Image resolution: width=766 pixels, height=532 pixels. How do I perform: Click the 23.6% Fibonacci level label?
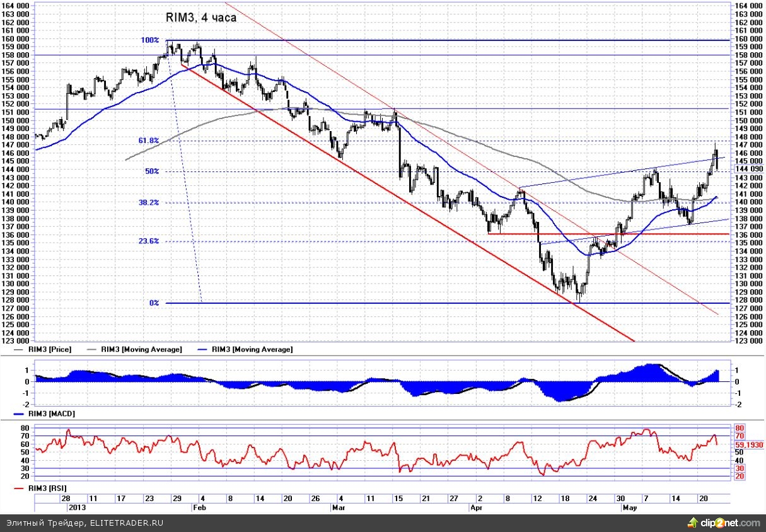(x=149, y=241)
